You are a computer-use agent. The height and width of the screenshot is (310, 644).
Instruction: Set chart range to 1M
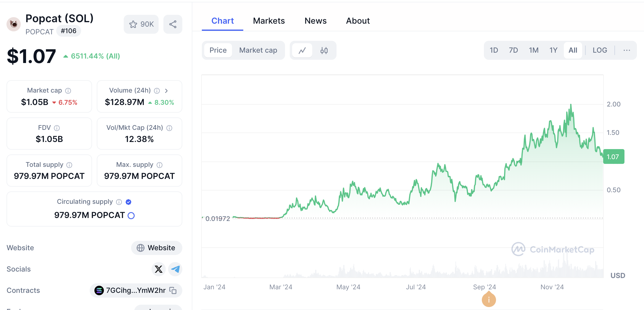(534, 50)
